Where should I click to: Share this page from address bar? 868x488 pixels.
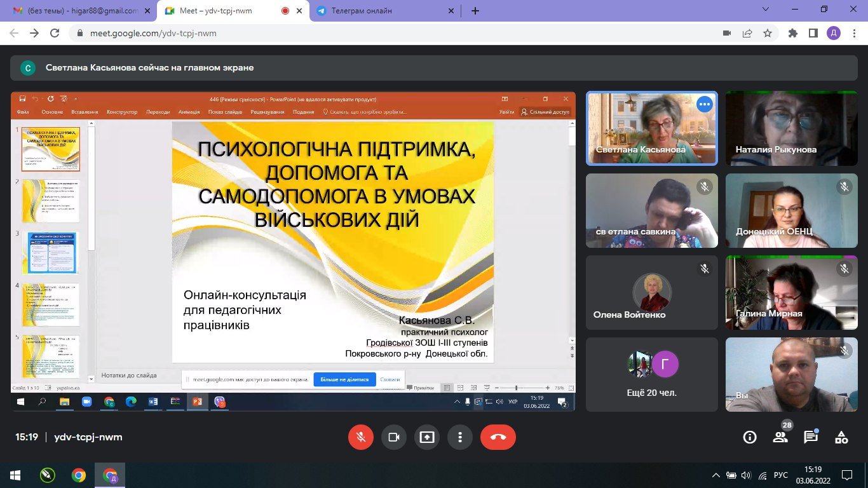click(x=747, y=33)
